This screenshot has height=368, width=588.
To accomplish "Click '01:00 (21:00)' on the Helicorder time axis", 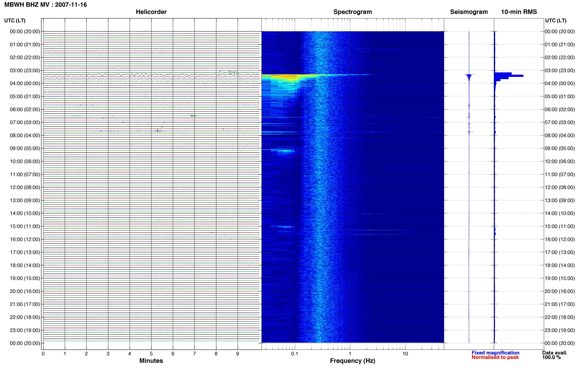I will click(x=25, y=45).
